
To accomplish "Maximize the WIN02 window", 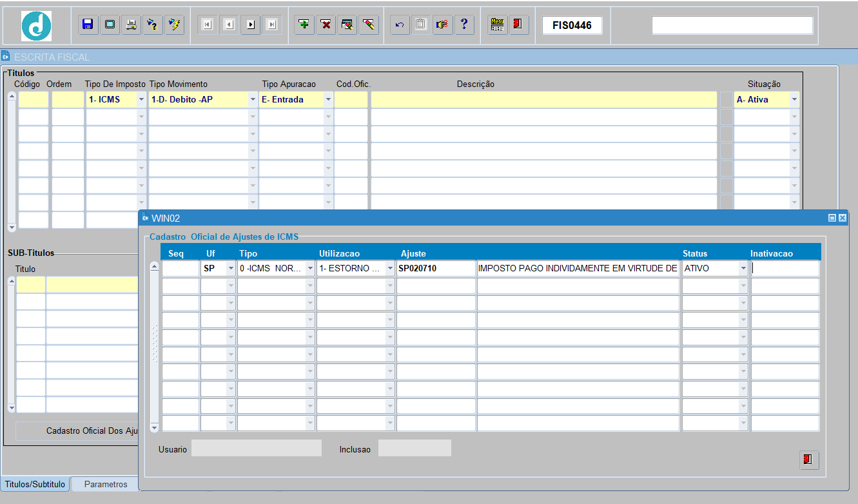I will (x=832, y=218).
